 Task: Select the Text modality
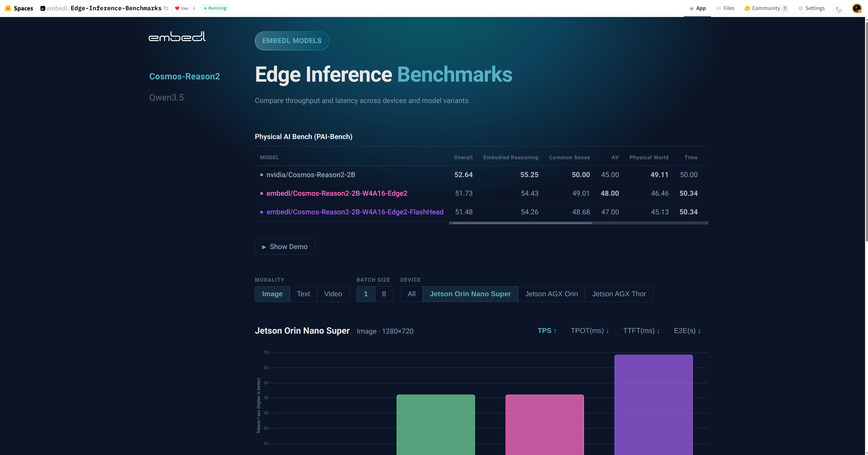click(x=303, y=294)
